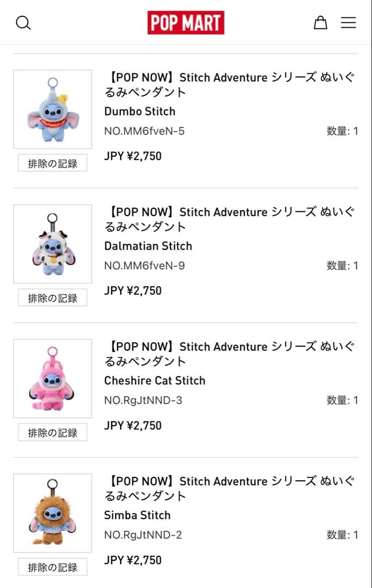Open the shopping bag icon
Viewport: 372px width, 588px height.
coord(320,22)
